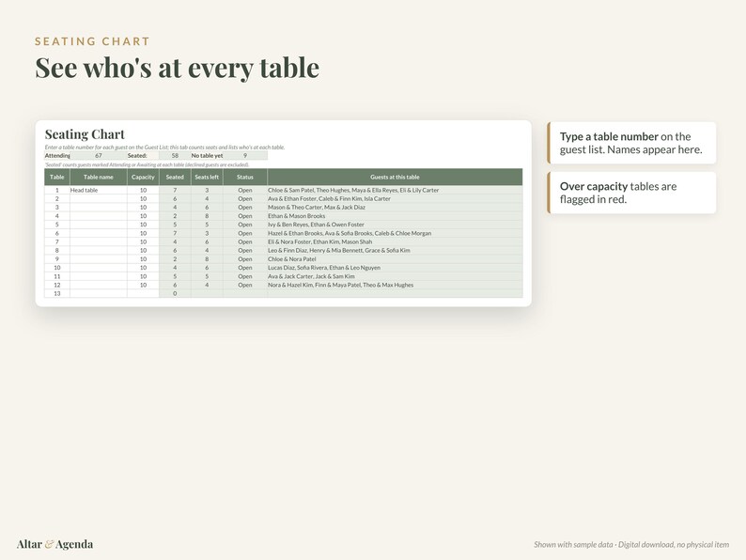The width and height of the screenshot is (746, 560).
Task: Click guests cell starting 'Chloe & Sam Patel'
Action: click(395, 190)
